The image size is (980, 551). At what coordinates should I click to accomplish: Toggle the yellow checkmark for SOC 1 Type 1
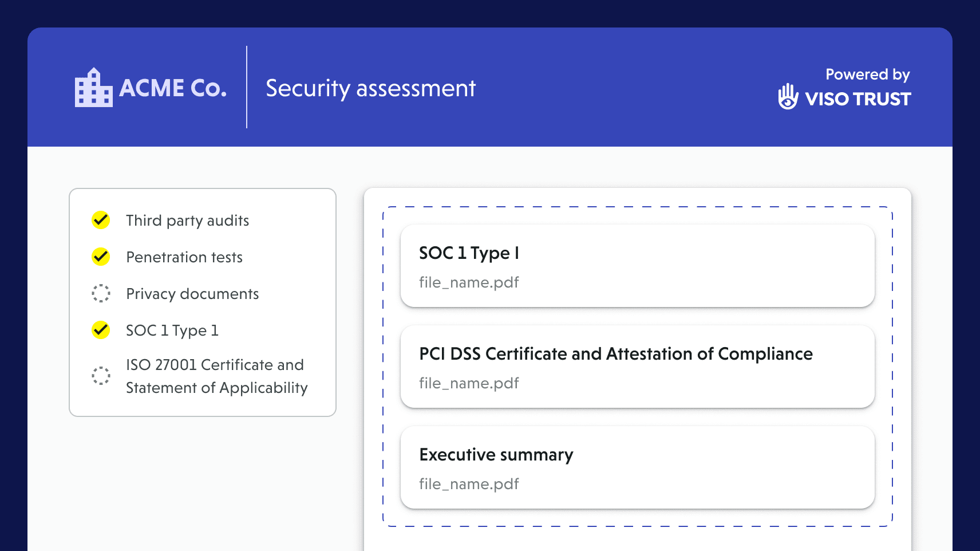pyautogui.click(x=101, y=330)
